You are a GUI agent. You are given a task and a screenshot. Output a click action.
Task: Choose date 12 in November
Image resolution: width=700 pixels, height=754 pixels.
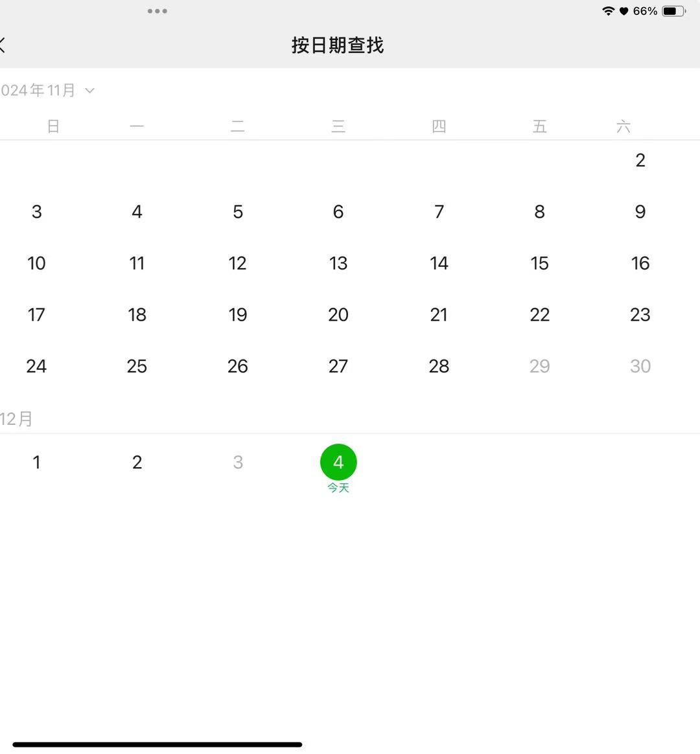point(238,263)
